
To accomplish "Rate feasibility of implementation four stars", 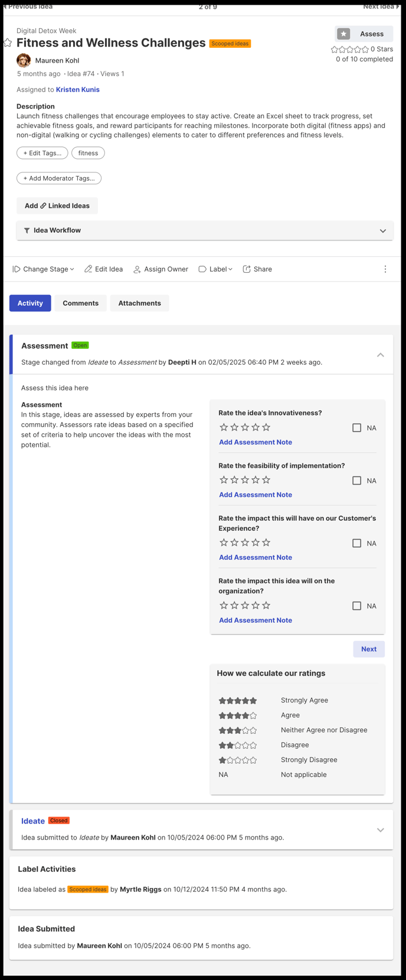I will 256,480.
